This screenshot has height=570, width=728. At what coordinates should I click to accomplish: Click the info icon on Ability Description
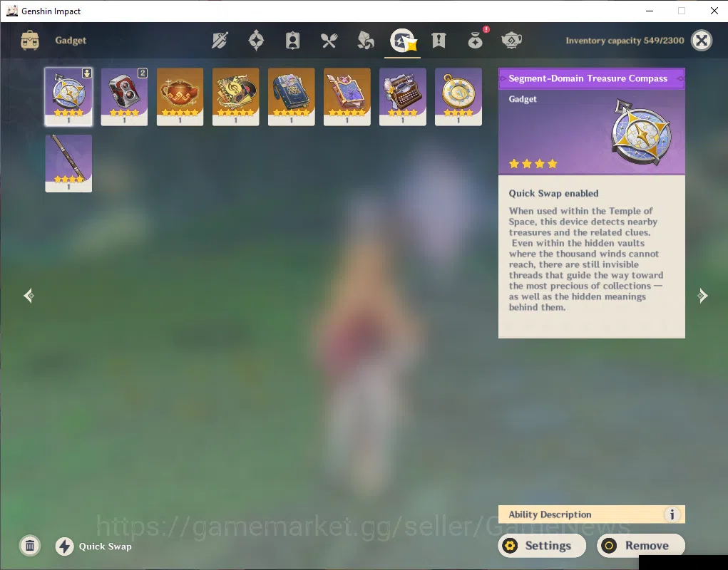(672, 514)
